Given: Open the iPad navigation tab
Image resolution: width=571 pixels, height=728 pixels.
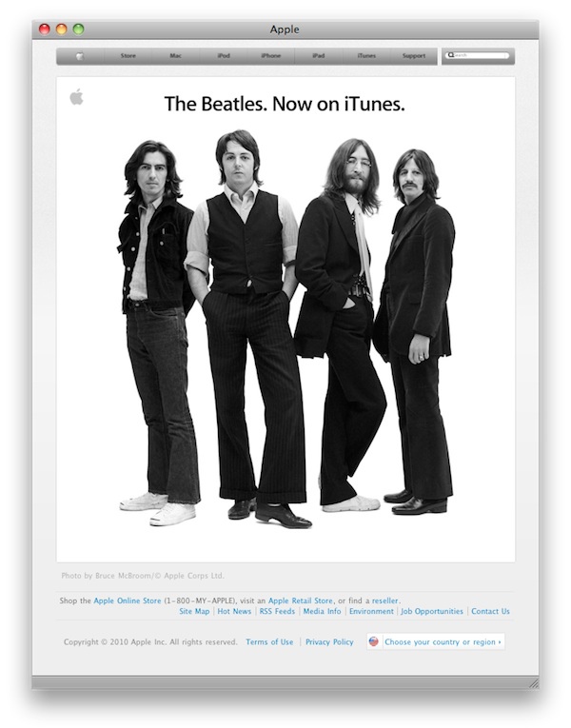Looking at the screenshot, I should 319,56.
